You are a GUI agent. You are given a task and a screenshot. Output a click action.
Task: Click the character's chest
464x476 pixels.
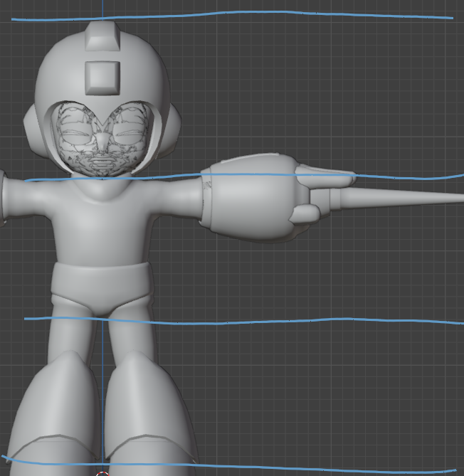click(x=102, y=224)
